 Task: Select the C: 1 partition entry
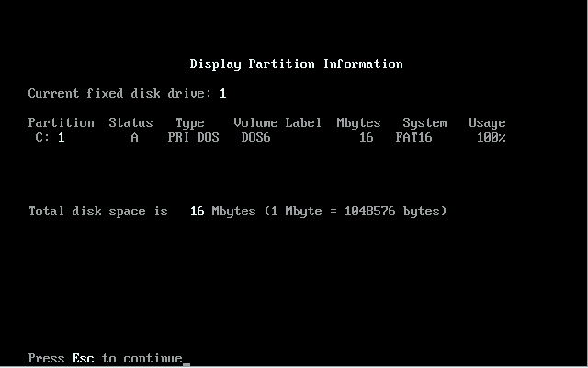[x=50, y=138]
